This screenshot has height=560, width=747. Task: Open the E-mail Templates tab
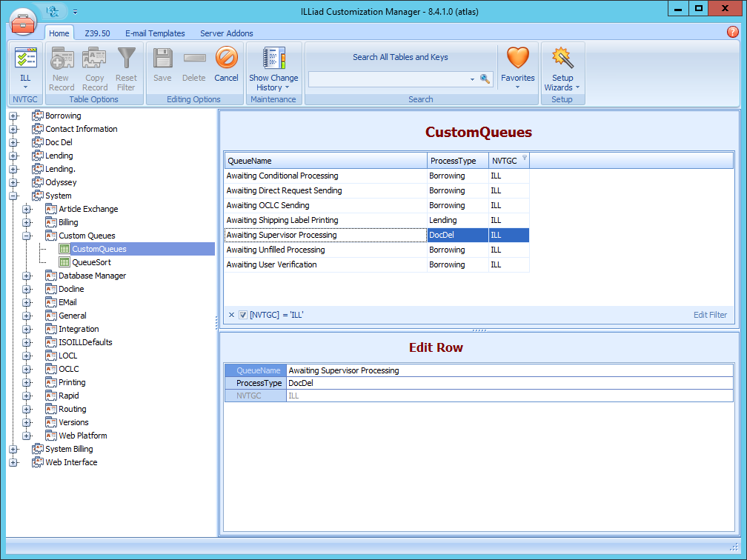pyautogui.click(x=155, y=33)
